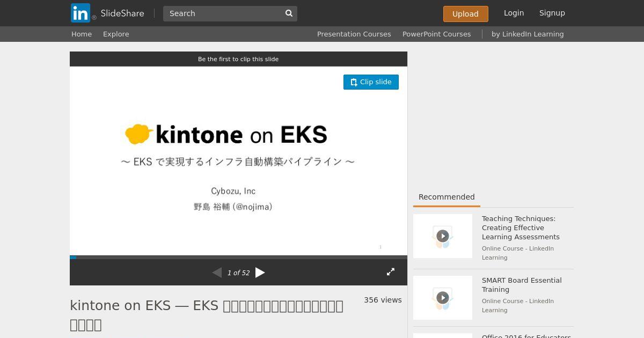Click the Upload button

pyautogui.click(x=465, y=14)
